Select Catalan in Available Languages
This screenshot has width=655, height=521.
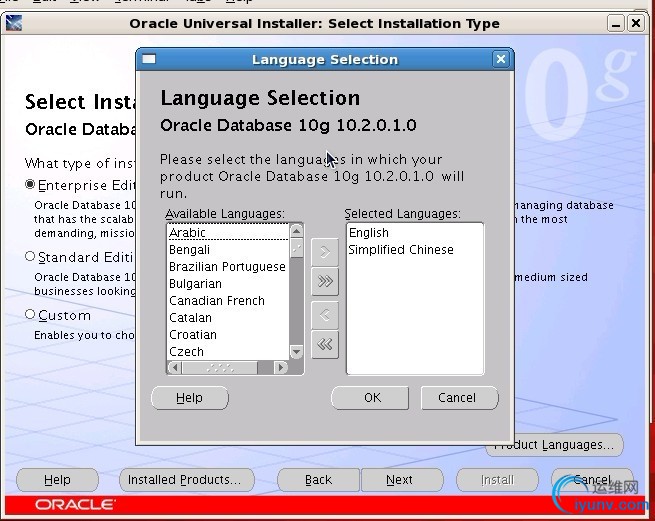click(228, 318)
